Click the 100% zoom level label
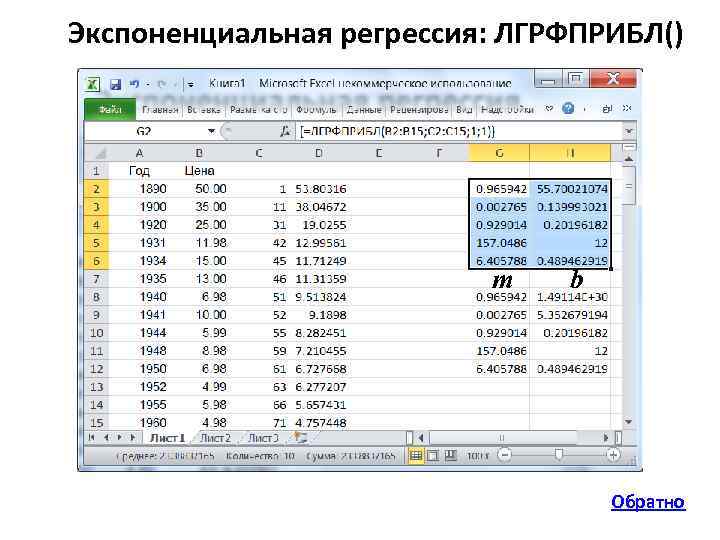Image resolution: width=720 pixels, height=540 pixels. [x=478, y=456]
